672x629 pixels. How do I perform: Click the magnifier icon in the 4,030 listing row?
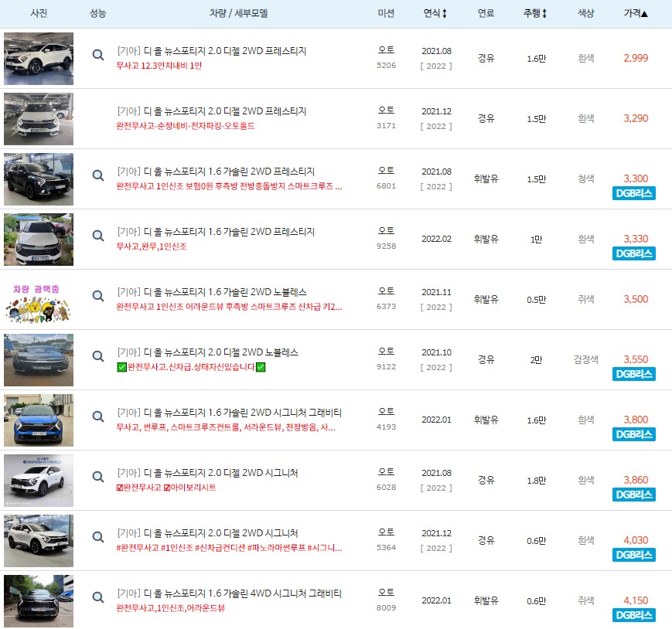[x=98, y=537]
